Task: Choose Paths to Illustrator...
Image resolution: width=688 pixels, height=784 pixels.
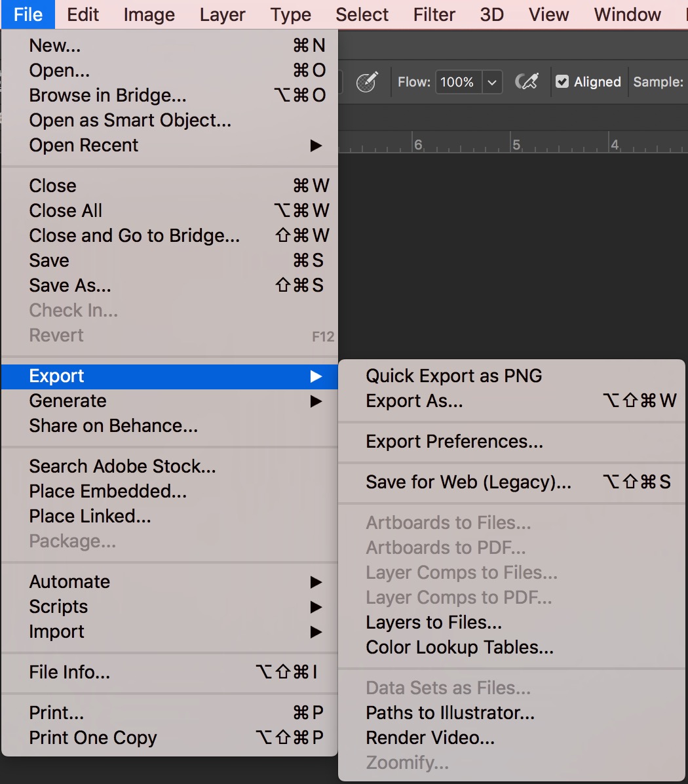Action: coord(512,713)
